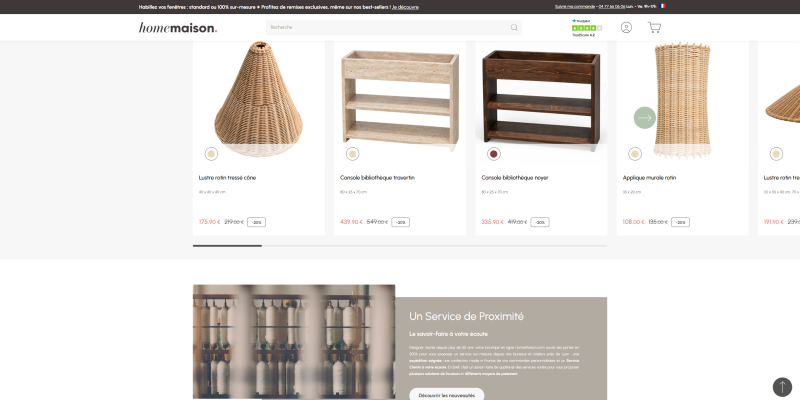
Task: Click 'Découvrir les nouveautés' button
Action: [446, 395]
